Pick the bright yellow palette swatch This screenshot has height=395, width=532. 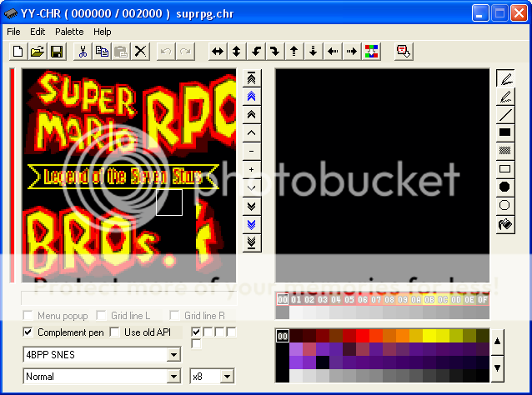click(x=429, y=336)
